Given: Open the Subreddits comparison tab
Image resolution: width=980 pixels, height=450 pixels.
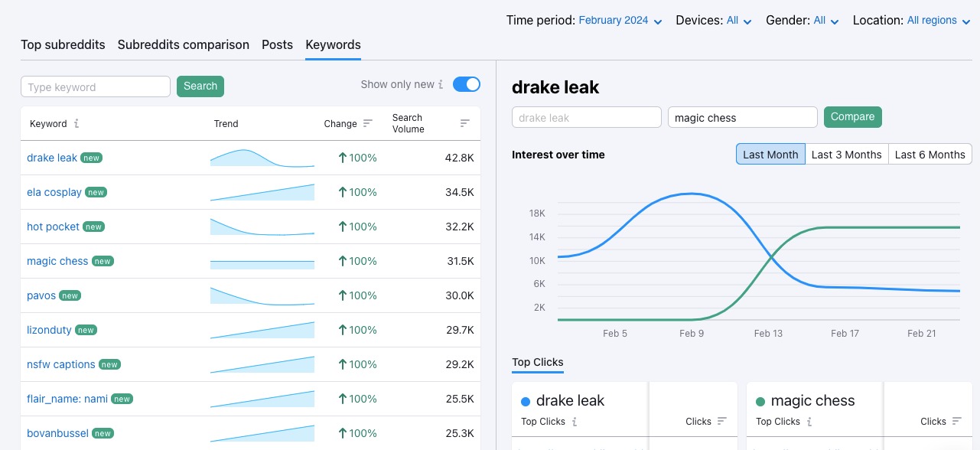Looking at the screenshot, I should [183, 44].
